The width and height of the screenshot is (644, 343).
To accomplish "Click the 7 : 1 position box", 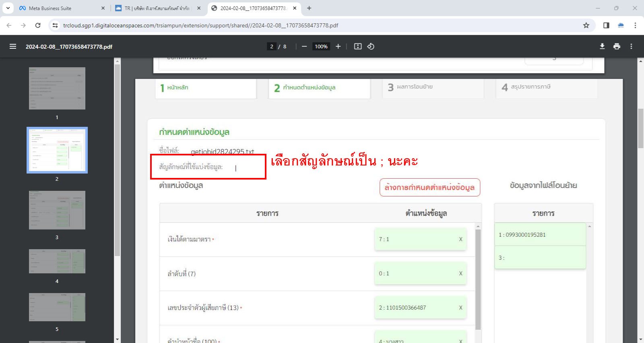I will click(420, 239).
